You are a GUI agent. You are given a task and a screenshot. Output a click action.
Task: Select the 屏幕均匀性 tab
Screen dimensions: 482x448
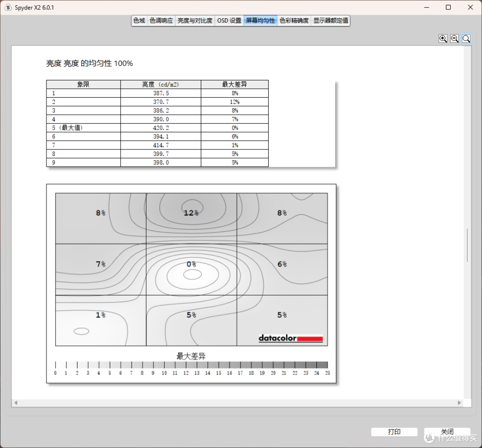(260, 21)
